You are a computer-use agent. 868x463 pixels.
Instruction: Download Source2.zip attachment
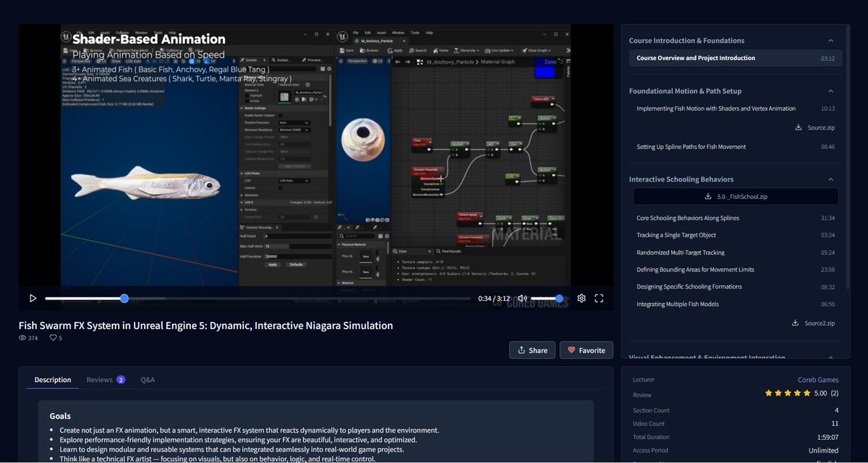[x=813, y=323]
